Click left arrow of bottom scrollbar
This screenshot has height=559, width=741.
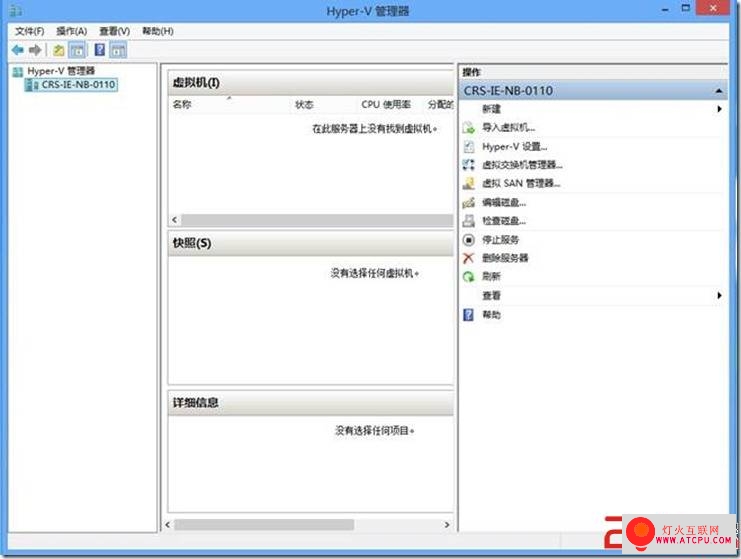(168, 525)
